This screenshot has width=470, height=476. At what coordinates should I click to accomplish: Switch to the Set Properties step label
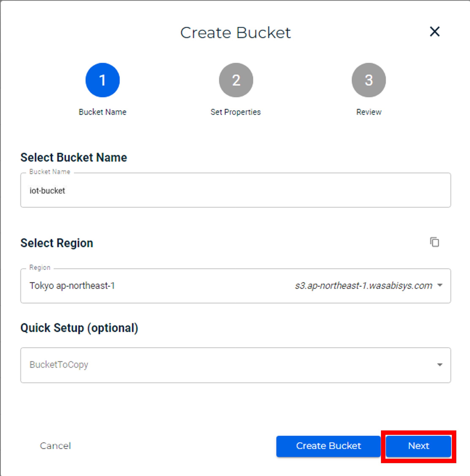click(235, 112)
